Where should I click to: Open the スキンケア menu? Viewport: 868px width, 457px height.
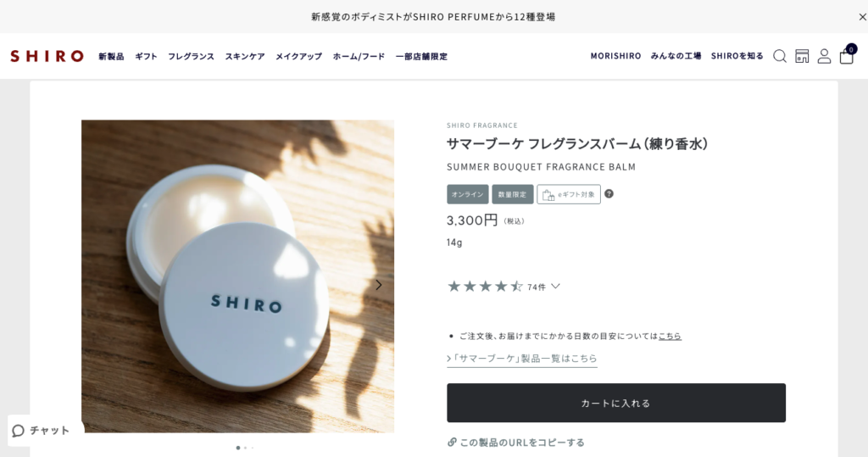click(x=245, y=57)
